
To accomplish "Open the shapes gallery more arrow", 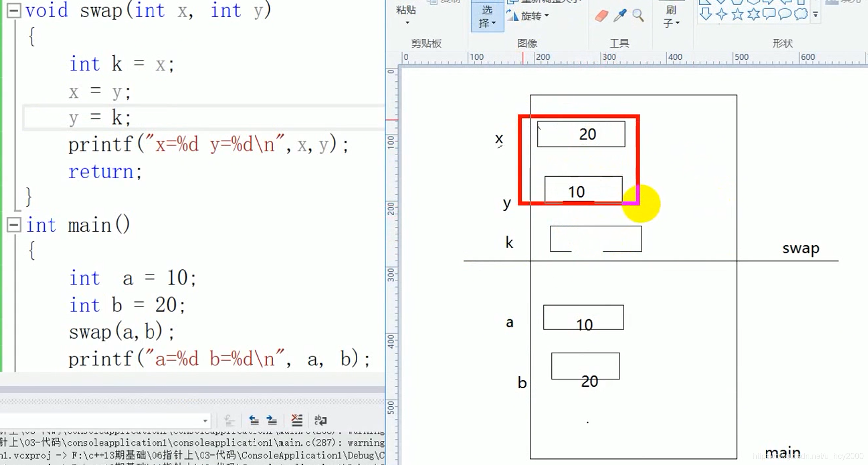I will coord(816,15).
